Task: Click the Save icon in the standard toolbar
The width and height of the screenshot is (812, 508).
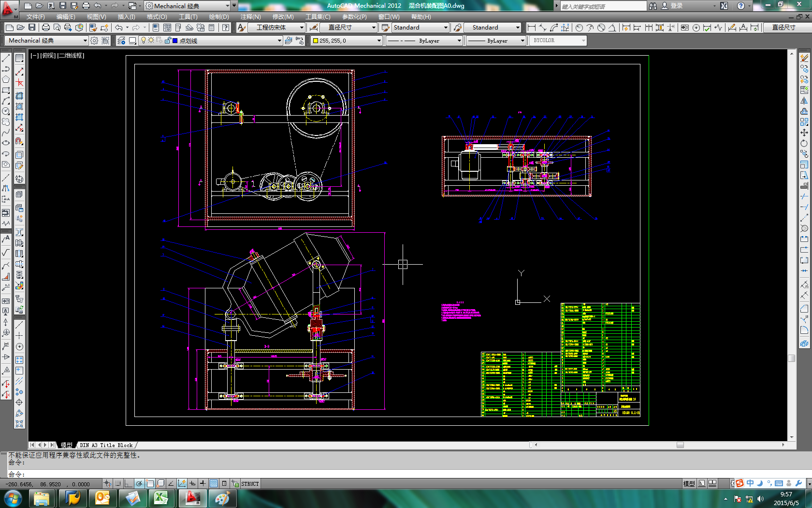Action: tap(31, 28)
